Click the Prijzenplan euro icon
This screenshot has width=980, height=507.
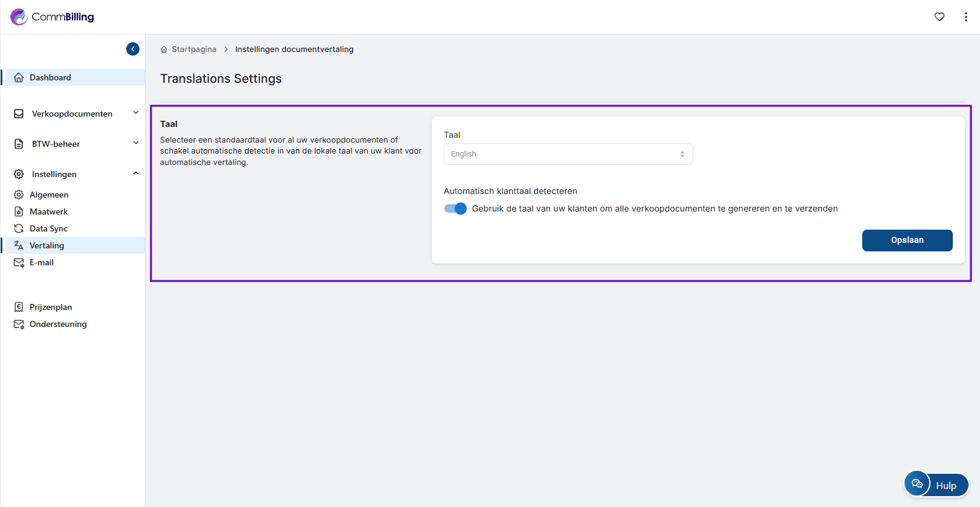pyautogui.click(x=19, y=307)
